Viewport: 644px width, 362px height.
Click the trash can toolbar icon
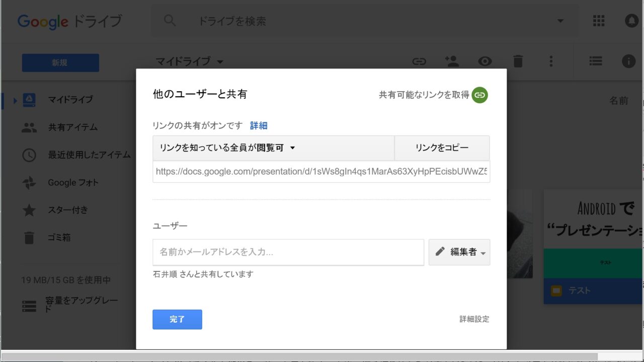click(x=518, y=61)
